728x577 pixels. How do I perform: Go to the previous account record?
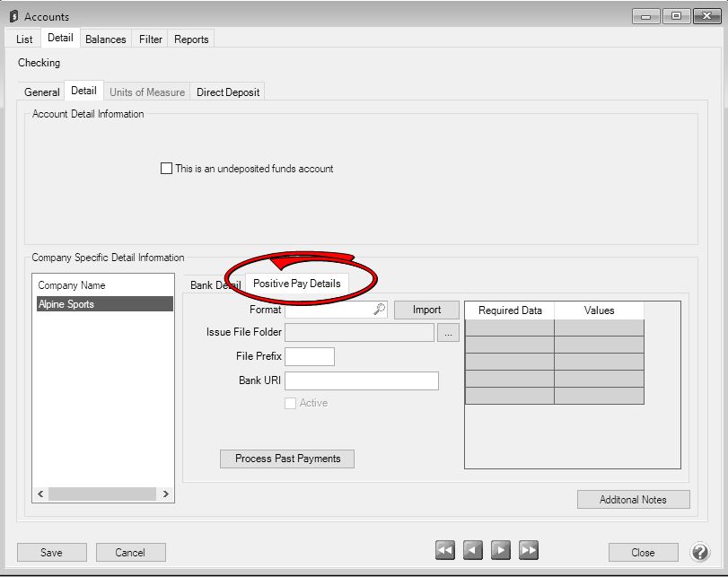pyautogui.click(x=473, y=551)
